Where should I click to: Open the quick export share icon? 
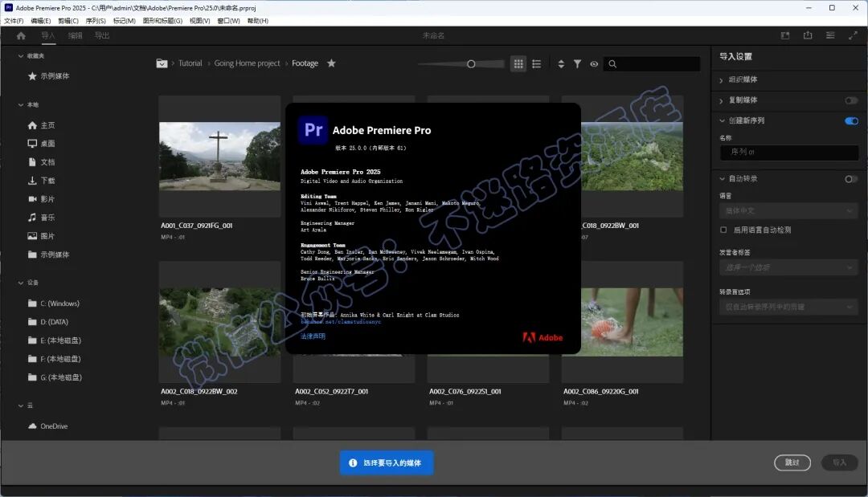tap(808, 35)
